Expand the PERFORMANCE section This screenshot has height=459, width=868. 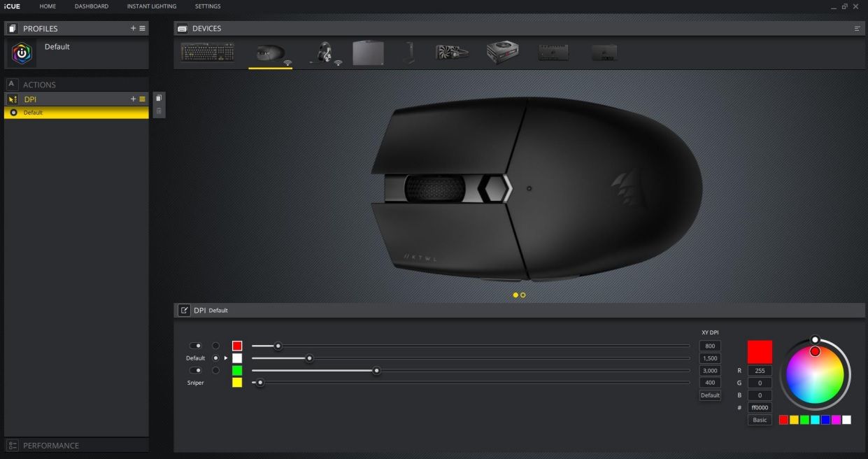point(77,445)
